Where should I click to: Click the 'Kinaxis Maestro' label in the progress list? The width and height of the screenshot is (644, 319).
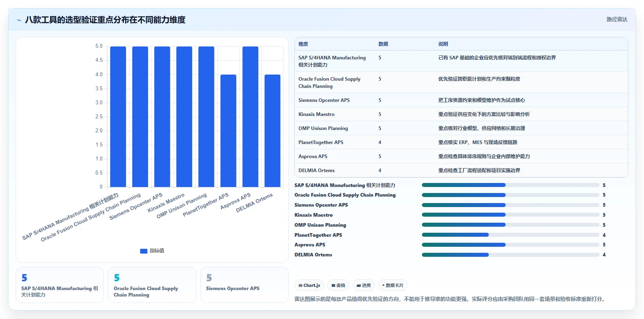(314, 215)
